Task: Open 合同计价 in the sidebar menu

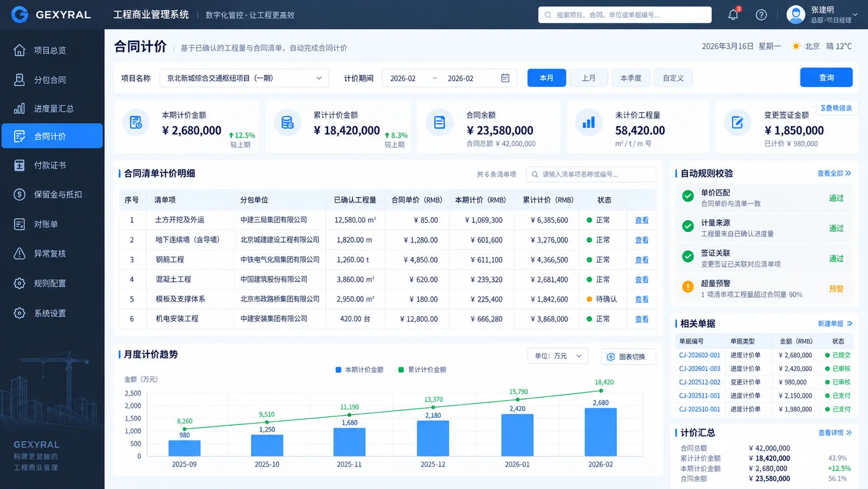Action: click(x=52, y=136)
